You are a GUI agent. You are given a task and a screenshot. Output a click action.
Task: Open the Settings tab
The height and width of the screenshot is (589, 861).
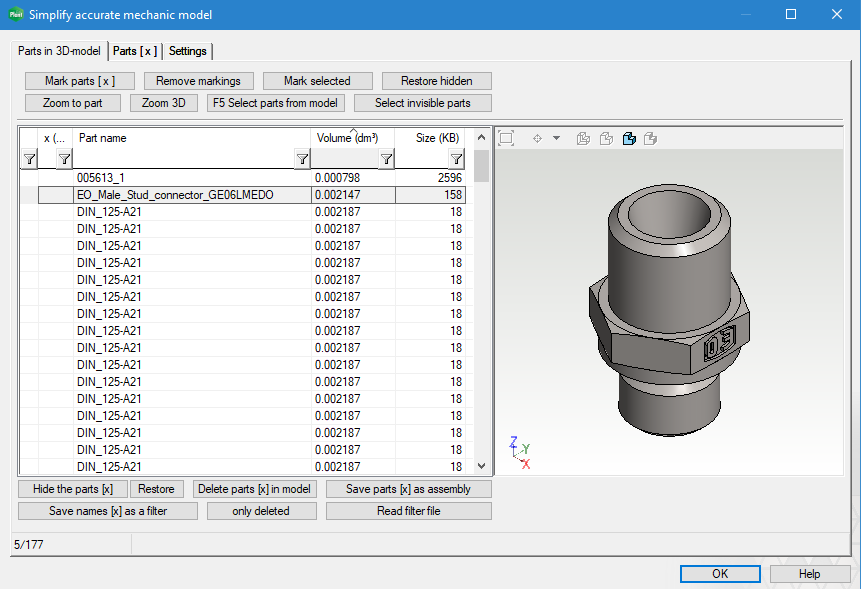pyautogui.click(x=188, y=51)
